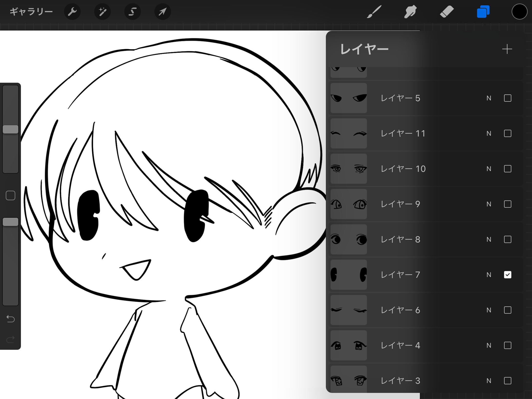Screen dimensions: 532x399
Task: Select the Smudge finger tool
Action: (x=410, y=12)
